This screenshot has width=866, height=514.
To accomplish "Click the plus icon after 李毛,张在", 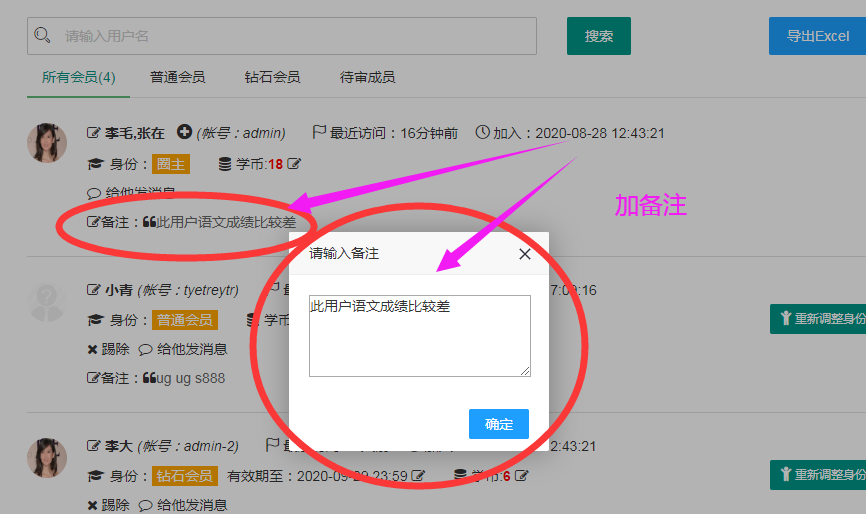I will click(184, 132).
